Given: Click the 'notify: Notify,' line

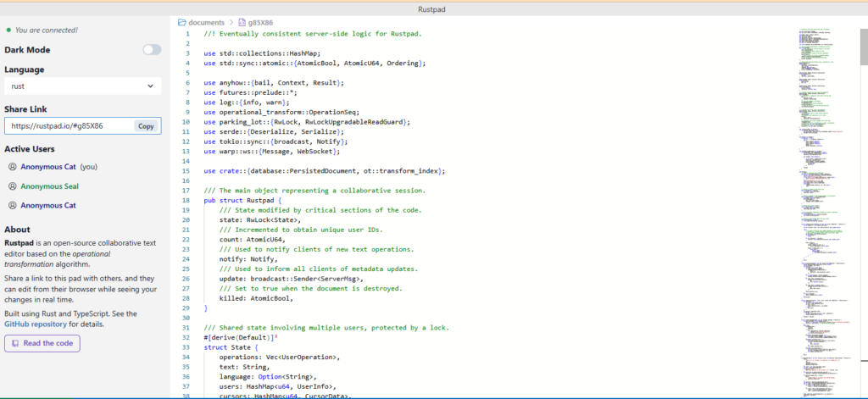Looking at the screenshot, I should (x=248, y=259).
